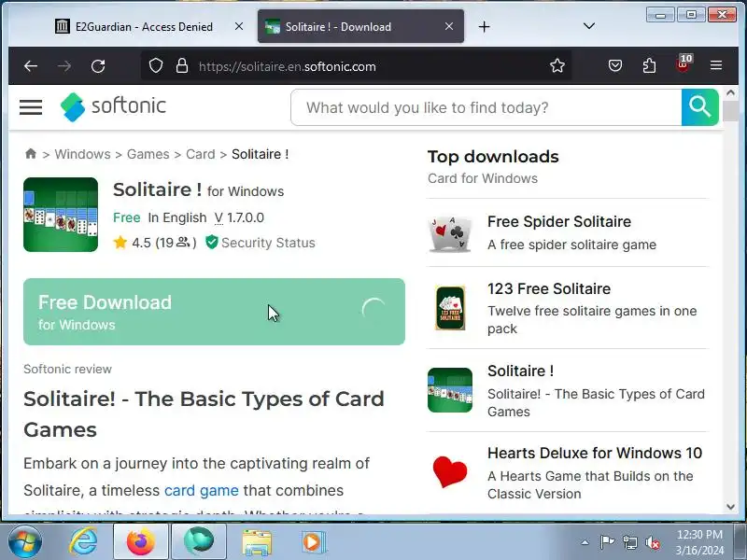This screenshot has width=747, height=560.
Task: Click the URL address bar
Action: [358, 66]
